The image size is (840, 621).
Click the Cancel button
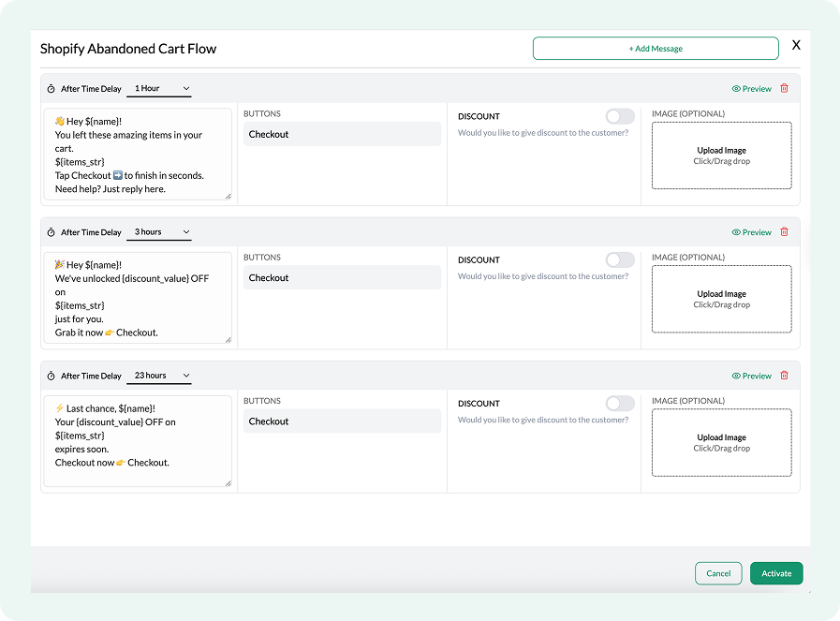click(x=718, y=573)
